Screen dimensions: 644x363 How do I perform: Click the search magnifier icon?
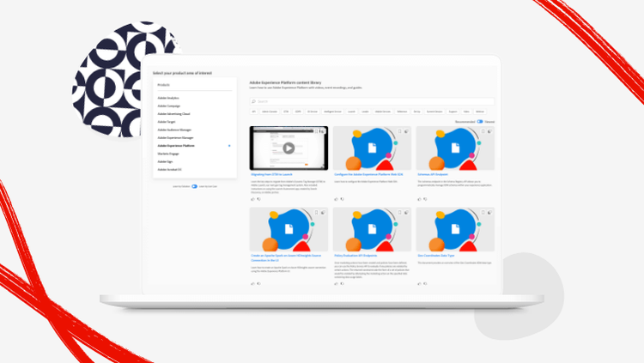point(252,101)
